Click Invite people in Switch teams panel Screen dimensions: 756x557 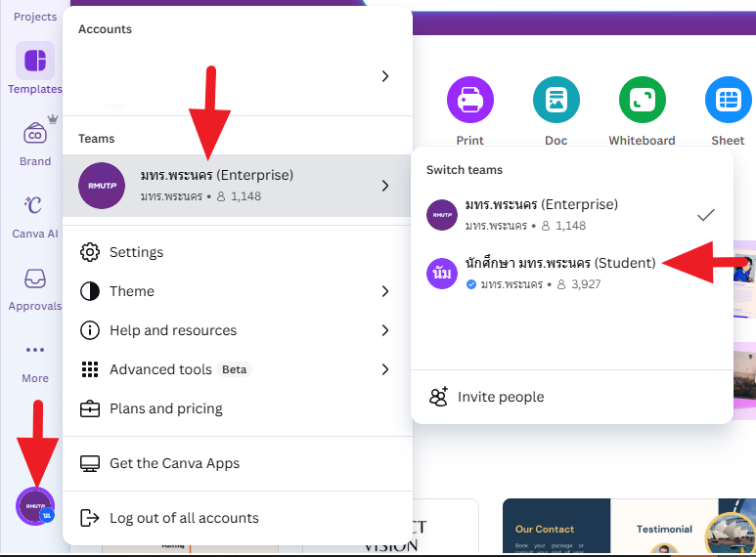click(x=500, y=397)
